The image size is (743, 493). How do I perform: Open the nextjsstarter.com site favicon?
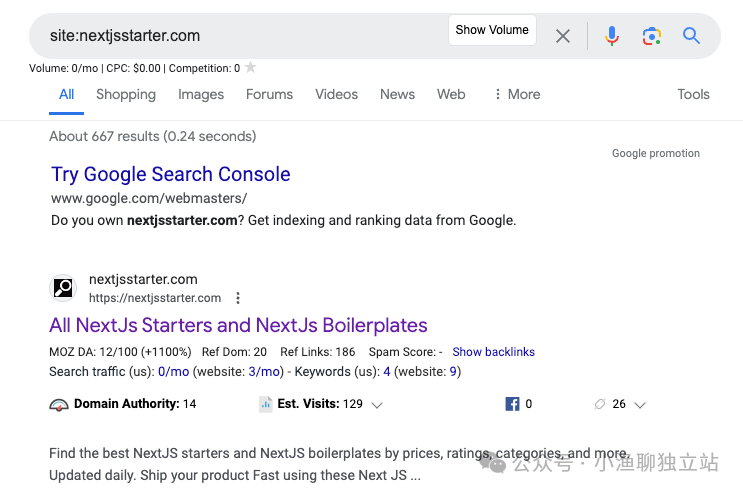pyautogui.click(x=63, y=288)
